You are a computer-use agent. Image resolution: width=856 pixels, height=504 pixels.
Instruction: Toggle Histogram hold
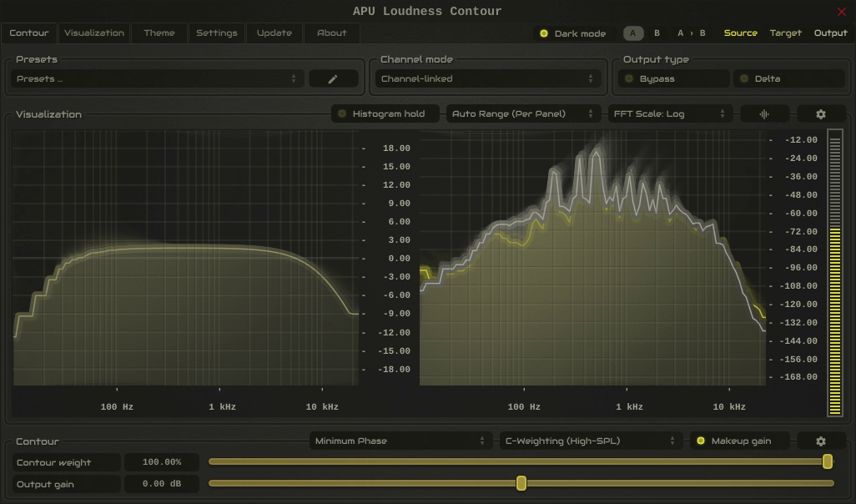click(385, 113)
